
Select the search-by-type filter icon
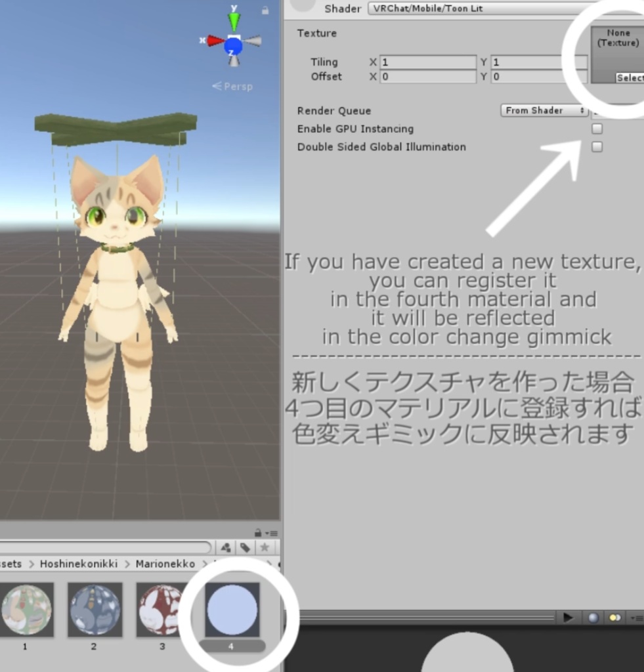[x=226, y=548]
